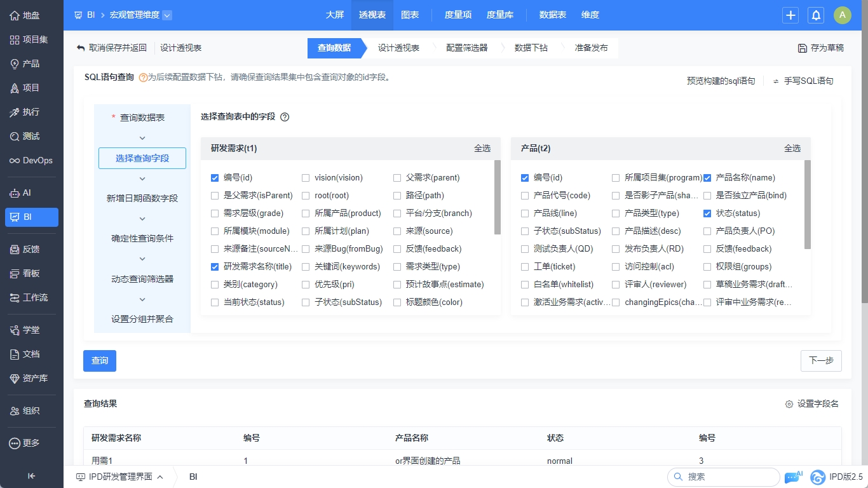
Task: Click the blue 查询 button
Action: coord(100,361)
